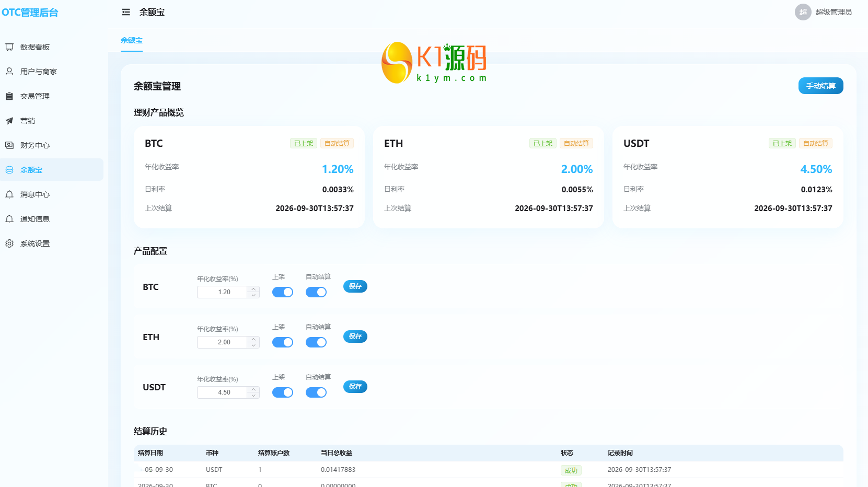Click the 0.01417883 daily earnings cell

point(338,470)
